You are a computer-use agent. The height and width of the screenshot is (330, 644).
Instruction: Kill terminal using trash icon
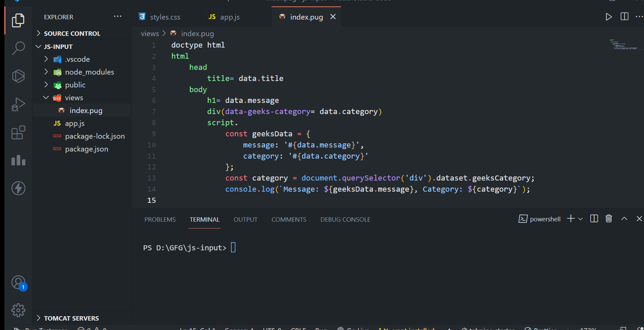pyautogui.click(x=609, y=219)
